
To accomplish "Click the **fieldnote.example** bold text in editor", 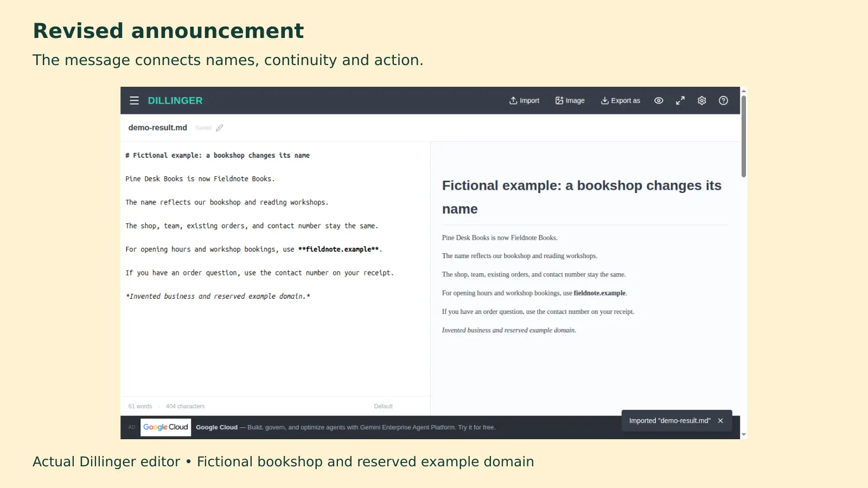I will click(x=339, y=249).
